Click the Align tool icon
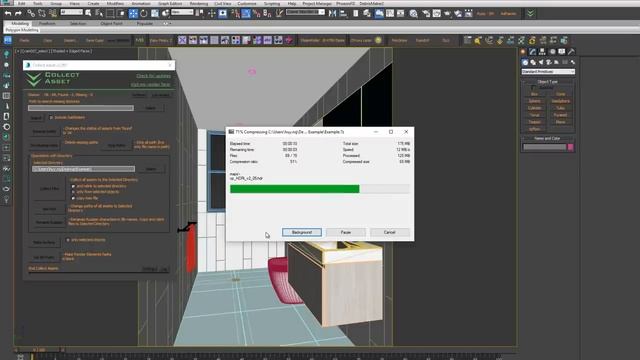Screen dimensions: 640x360 [343, 13]
